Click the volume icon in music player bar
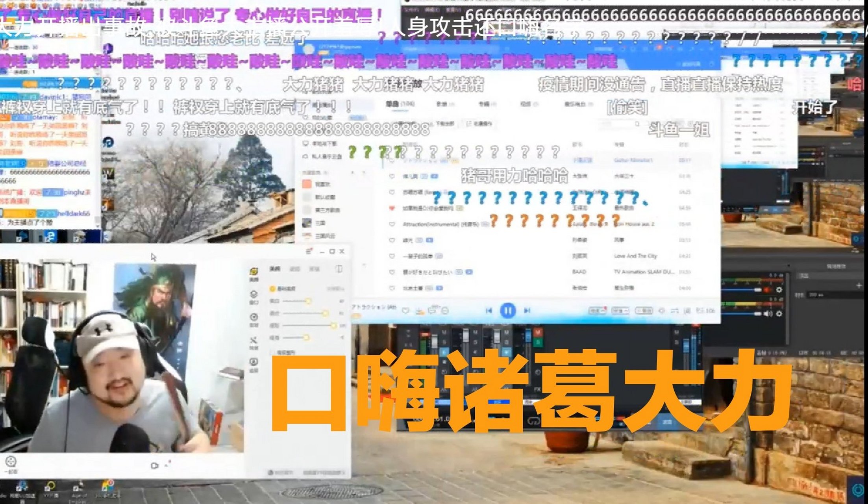Image resolution: width=868 pixels, height=504 pixels. point(662,311)
